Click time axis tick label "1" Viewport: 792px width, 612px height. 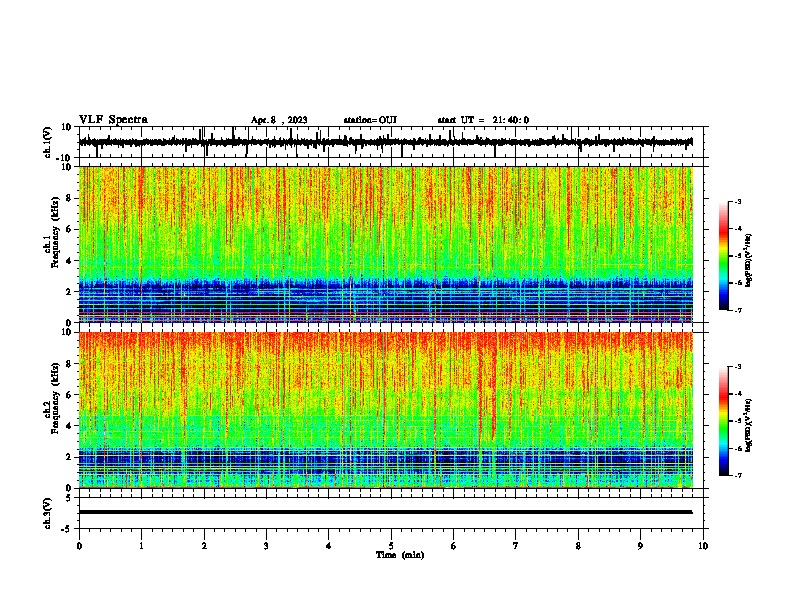pos(141,546)
